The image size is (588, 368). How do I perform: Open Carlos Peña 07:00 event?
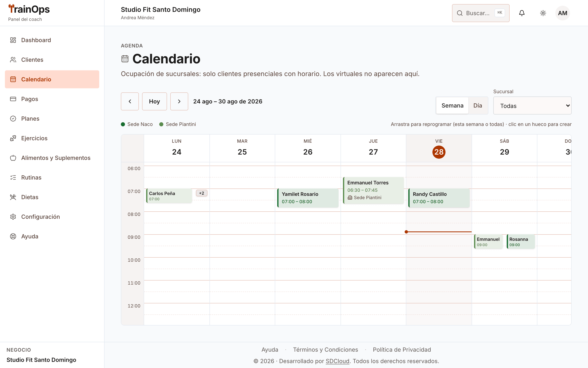point(169,196)
